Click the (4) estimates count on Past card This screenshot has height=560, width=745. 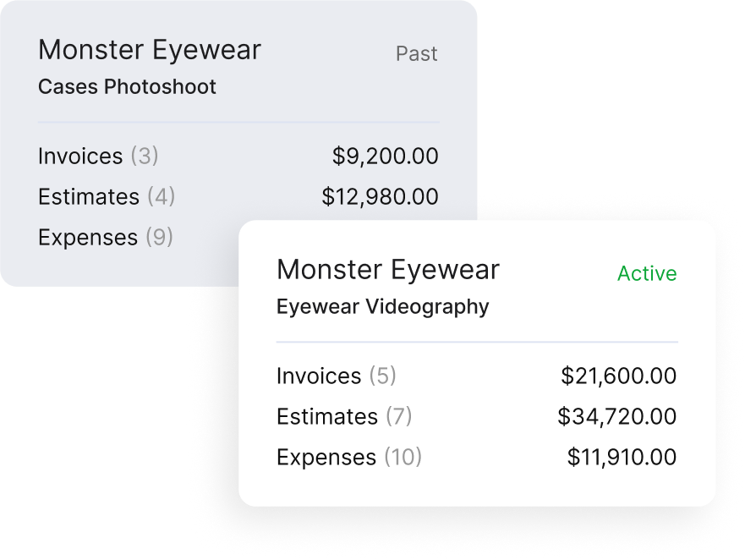tap(161, 196)
